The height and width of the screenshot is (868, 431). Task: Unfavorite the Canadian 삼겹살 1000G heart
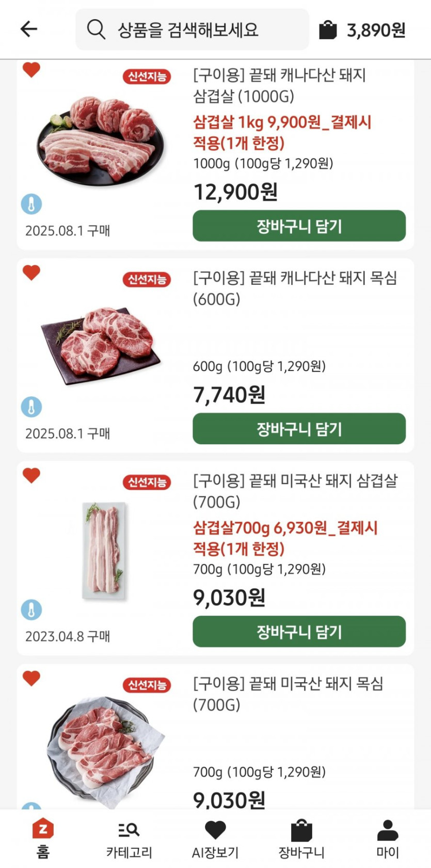tap(31, 70)
